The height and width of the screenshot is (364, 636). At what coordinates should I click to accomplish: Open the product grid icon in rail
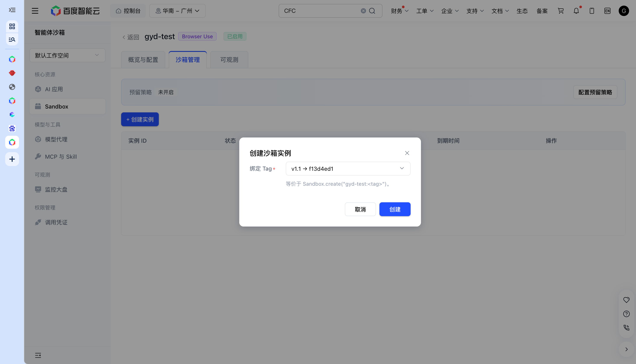[12, 26]
